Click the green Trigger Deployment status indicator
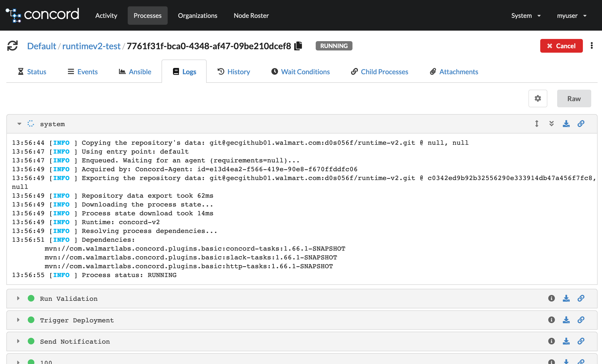 31,320
